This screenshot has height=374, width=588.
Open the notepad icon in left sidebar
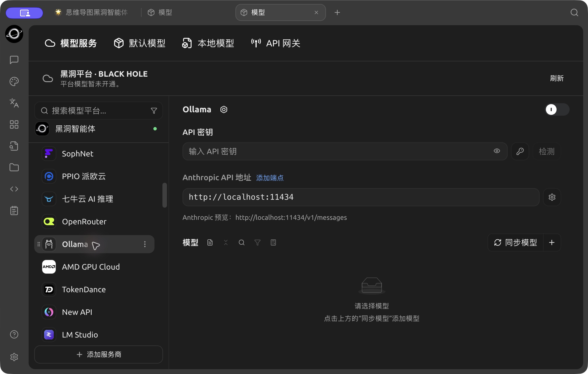(14, 210)
